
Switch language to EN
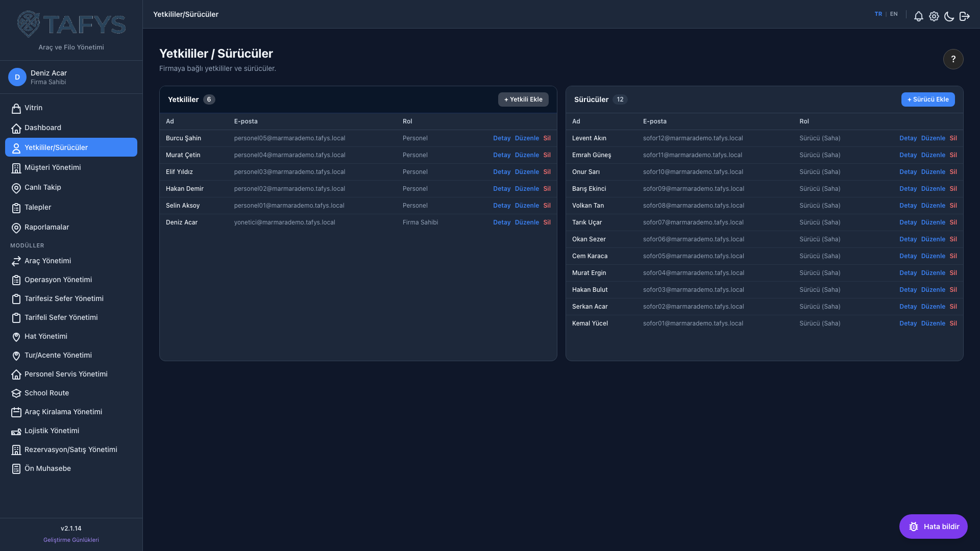tap(894, 14)
